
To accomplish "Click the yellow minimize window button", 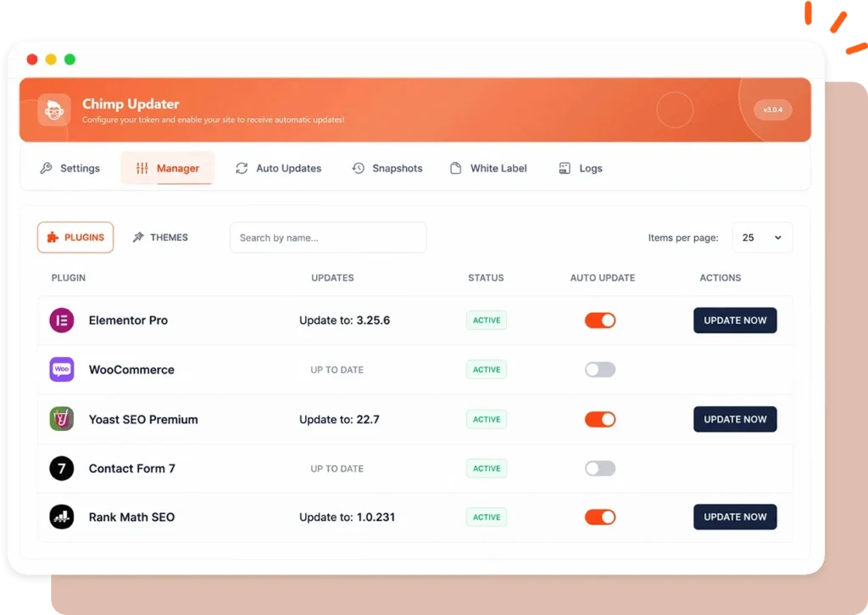I will pos(51,59).
